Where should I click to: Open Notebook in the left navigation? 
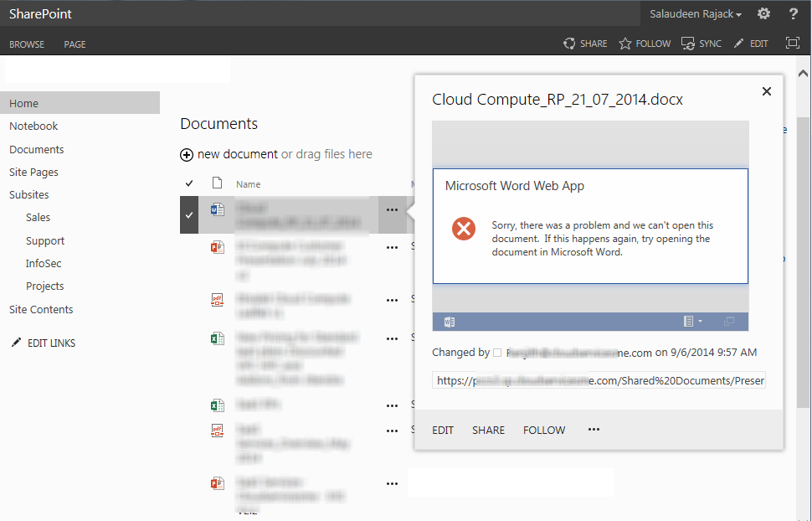[x=33, y=126]
